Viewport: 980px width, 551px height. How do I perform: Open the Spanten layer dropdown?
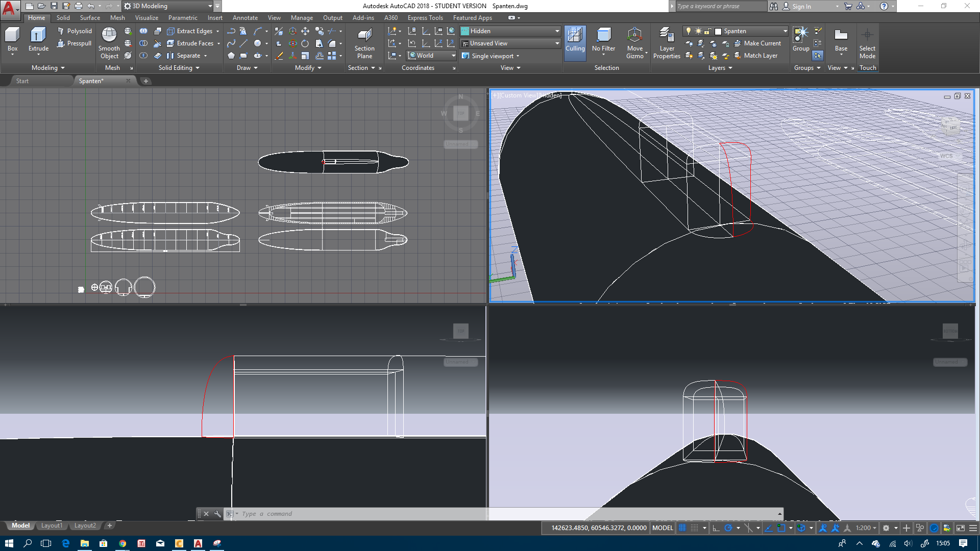point(785,31)
